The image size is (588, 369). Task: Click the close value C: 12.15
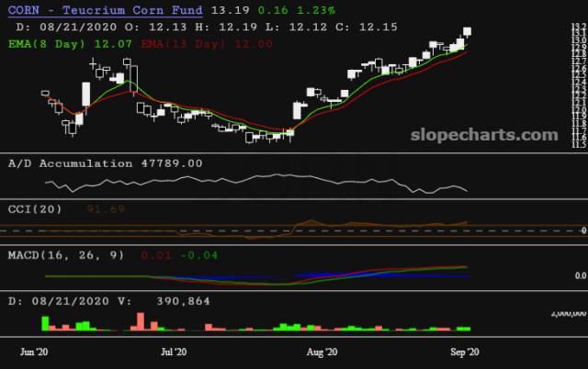coord(367,27)
